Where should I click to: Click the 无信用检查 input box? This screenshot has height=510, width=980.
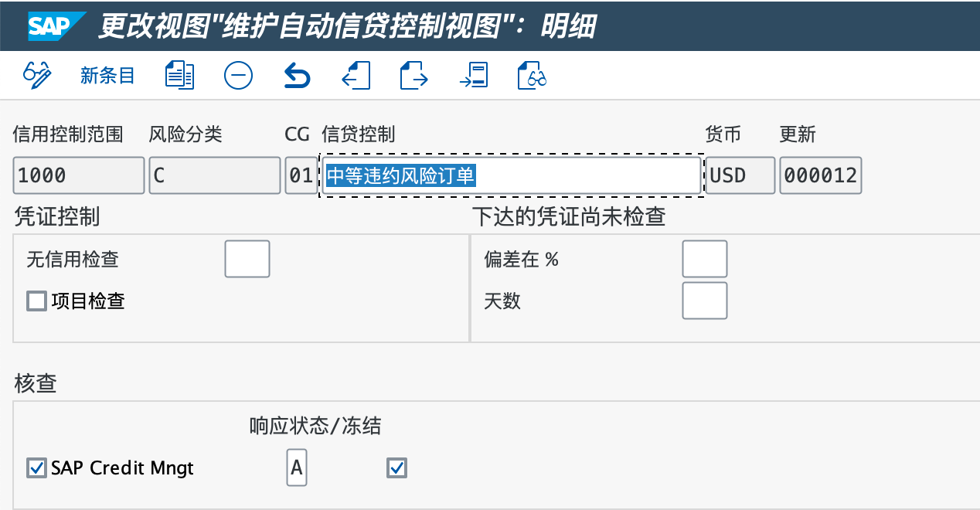tap(247, 259)
